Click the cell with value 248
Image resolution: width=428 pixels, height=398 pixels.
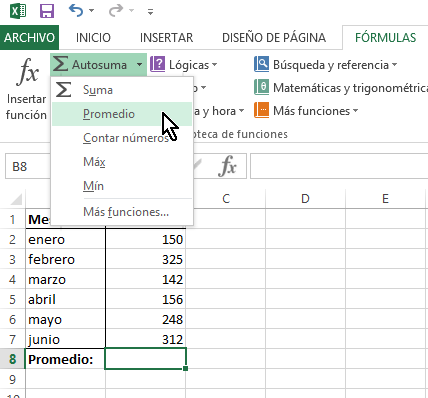[x=145, y=319]
